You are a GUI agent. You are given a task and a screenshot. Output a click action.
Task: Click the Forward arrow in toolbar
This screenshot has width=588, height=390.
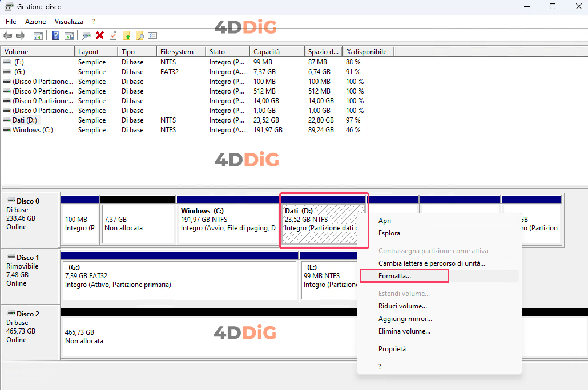tap(20, 35)
